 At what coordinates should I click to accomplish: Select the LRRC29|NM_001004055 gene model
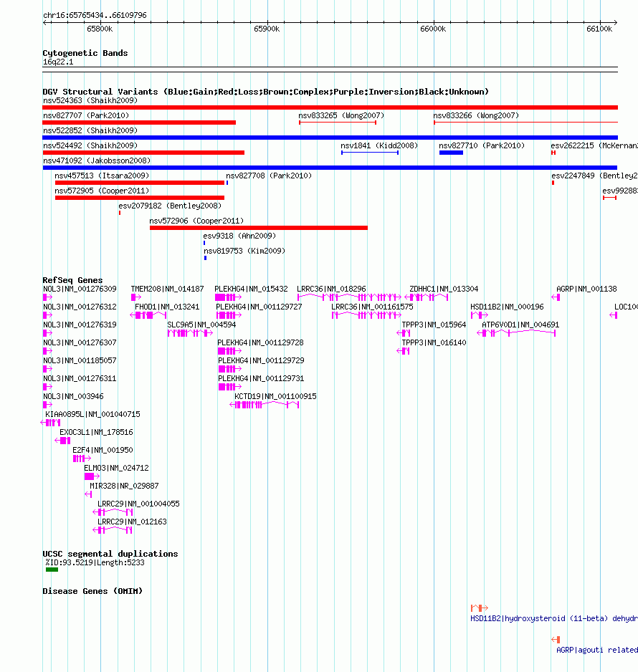113,512
